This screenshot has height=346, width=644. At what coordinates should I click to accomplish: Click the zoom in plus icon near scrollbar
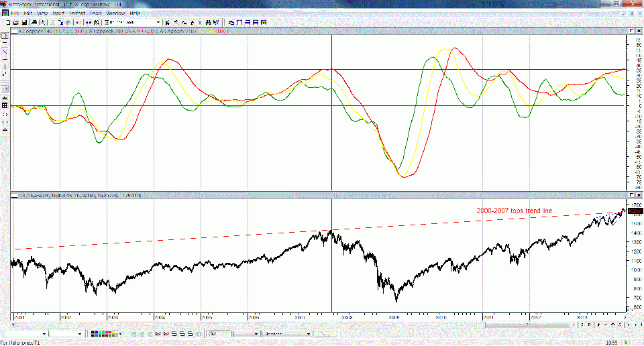click(598, 325)
